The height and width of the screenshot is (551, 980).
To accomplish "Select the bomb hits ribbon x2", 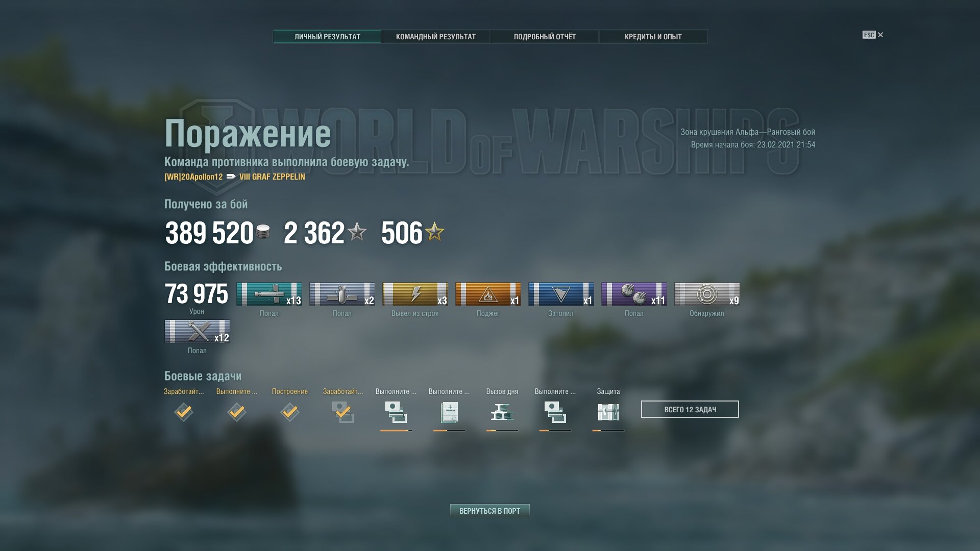I will coord(342,294).
